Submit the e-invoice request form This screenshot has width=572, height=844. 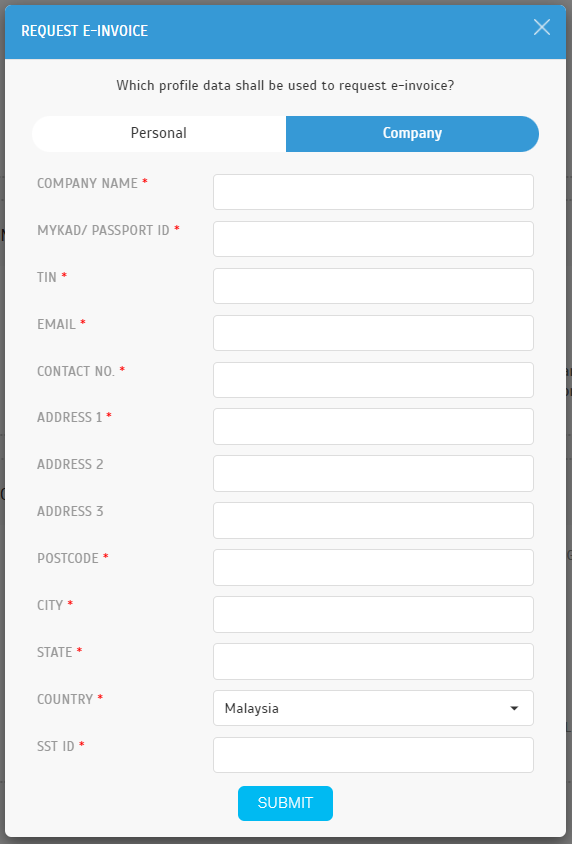(x=285, y=803)
